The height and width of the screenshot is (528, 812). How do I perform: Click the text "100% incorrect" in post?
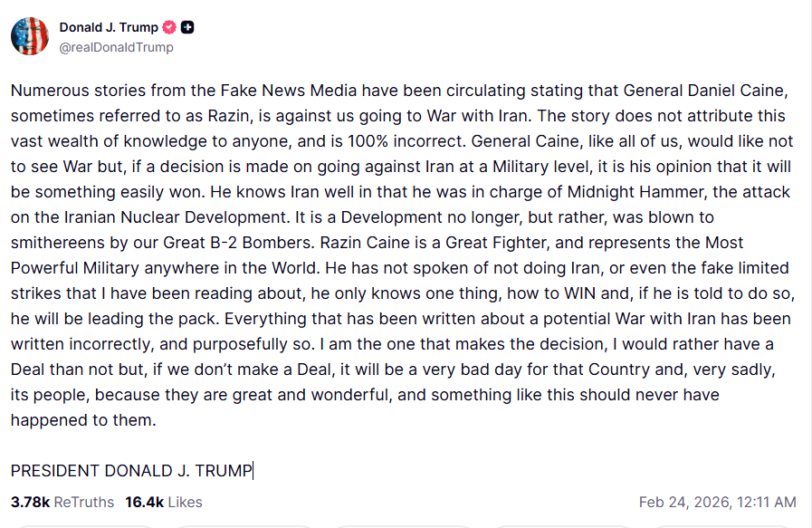(398, 142)
